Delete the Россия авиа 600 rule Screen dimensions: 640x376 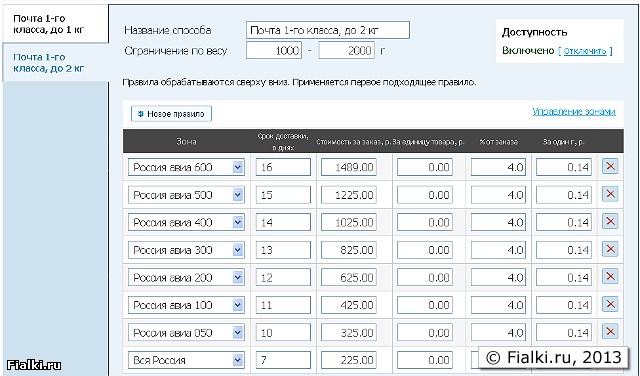click(x=610, y=167)
